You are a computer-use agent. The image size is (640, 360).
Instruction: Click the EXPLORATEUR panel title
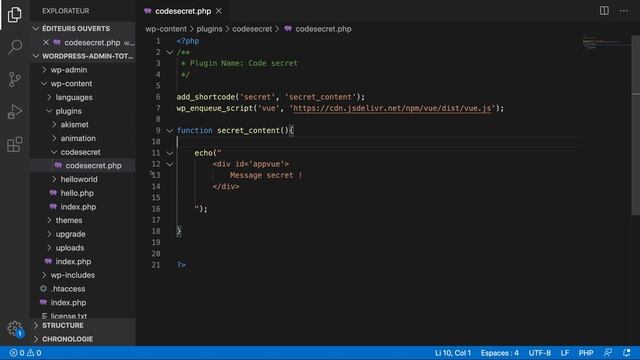pos(66,11)
